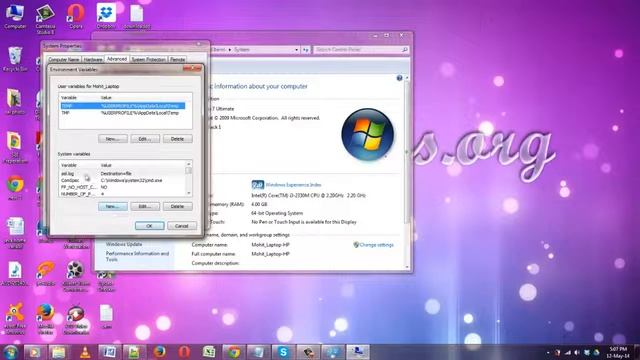Open Opera from the taskbar

(x=184, y=352)
